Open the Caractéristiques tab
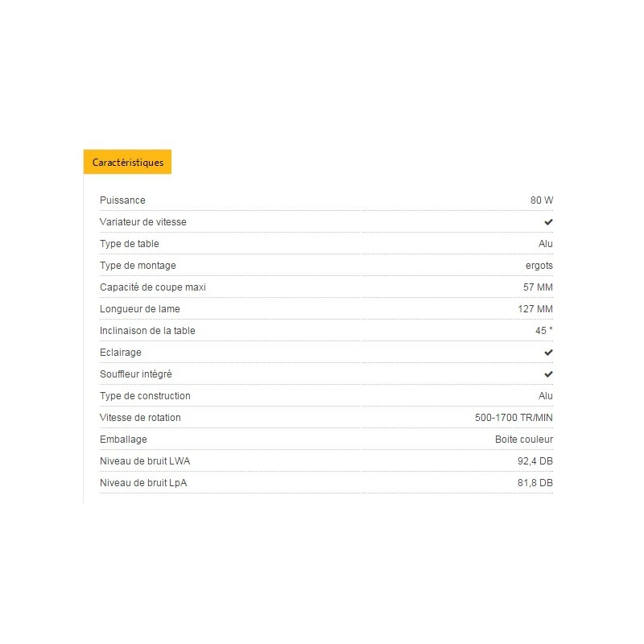The width and height of the screenshot is (644, 644). (127, 162)
